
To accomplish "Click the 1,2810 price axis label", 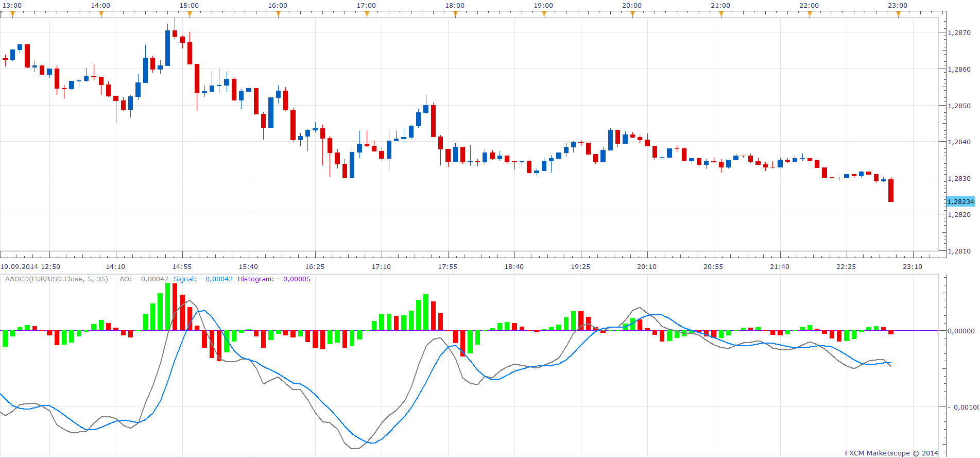I will (959, 251).
